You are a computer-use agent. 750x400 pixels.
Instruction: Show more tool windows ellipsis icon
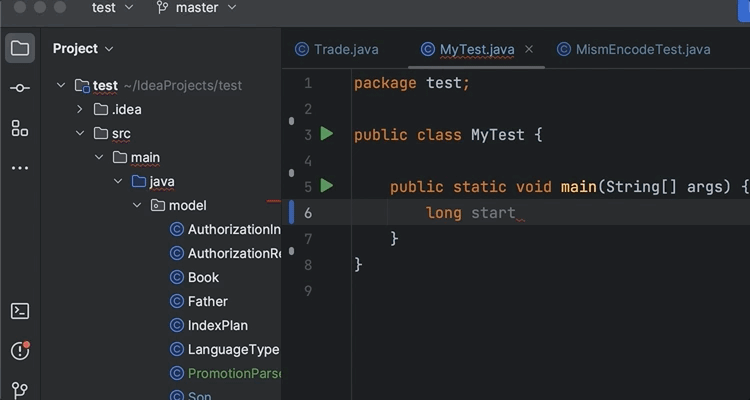(20, 168)
